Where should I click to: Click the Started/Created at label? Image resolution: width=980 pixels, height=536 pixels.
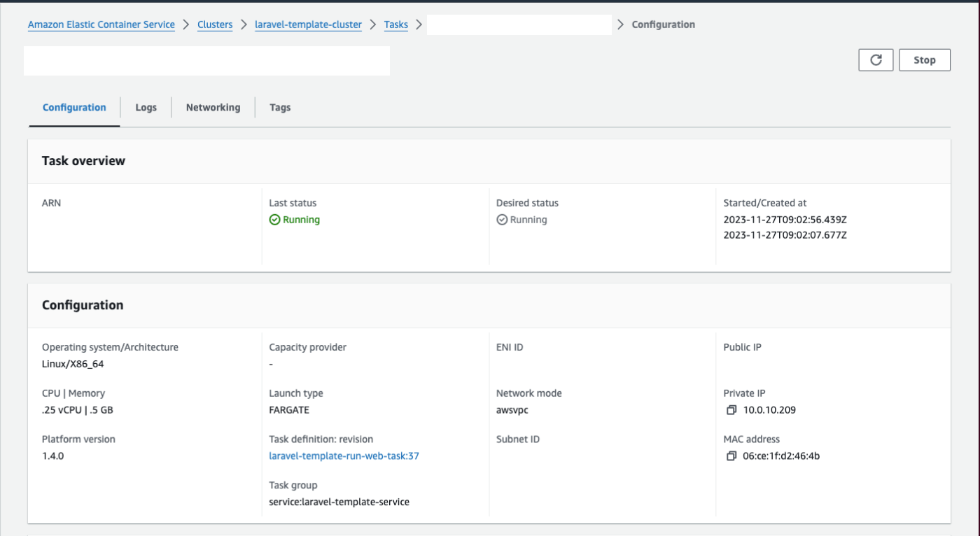765,203
